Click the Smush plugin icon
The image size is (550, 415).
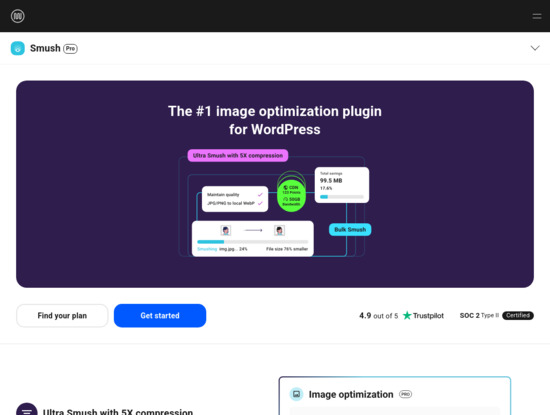click(x=18, y=48)
